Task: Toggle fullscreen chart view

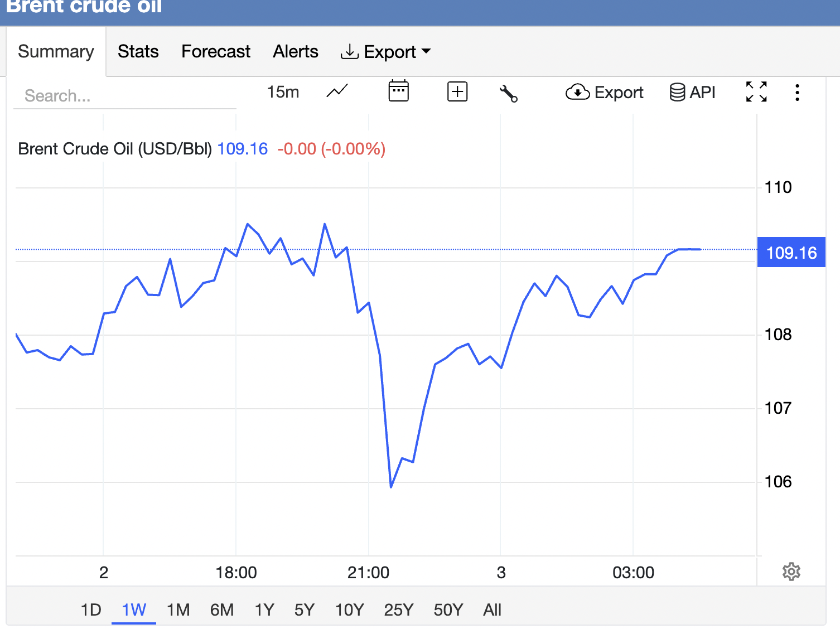Action: 756,92
